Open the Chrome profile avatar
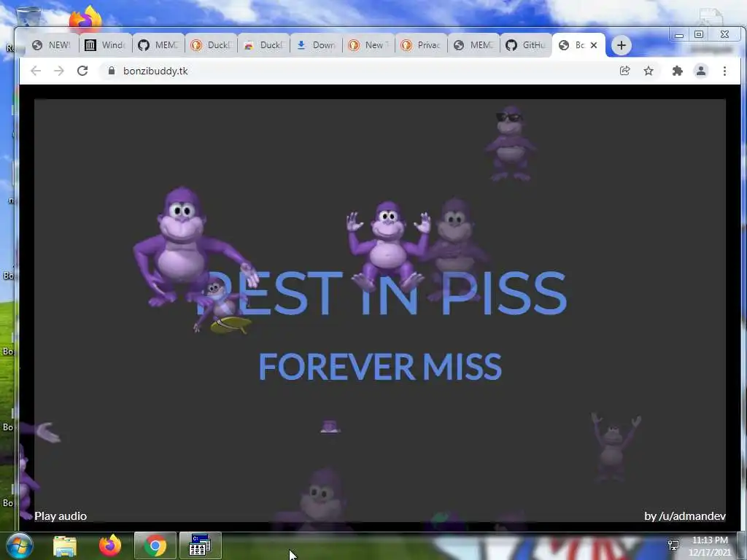 [x=701, y=71]
